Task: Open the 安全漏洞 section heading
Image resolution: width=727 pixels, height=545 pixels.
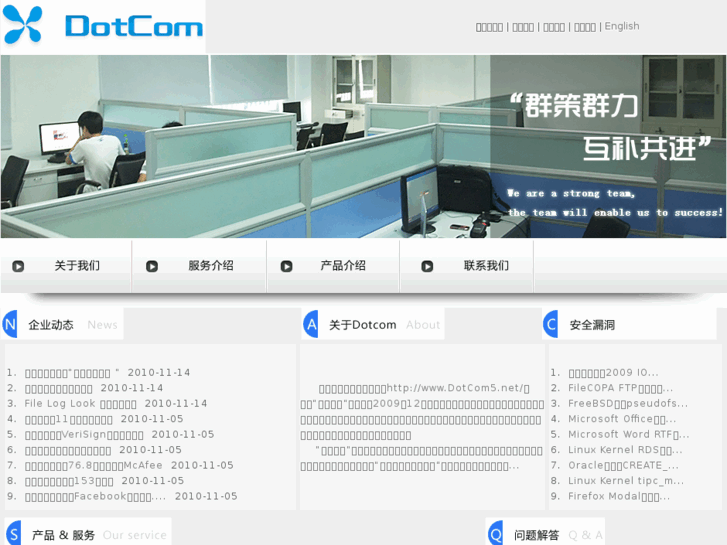Action: pos(592,325)
